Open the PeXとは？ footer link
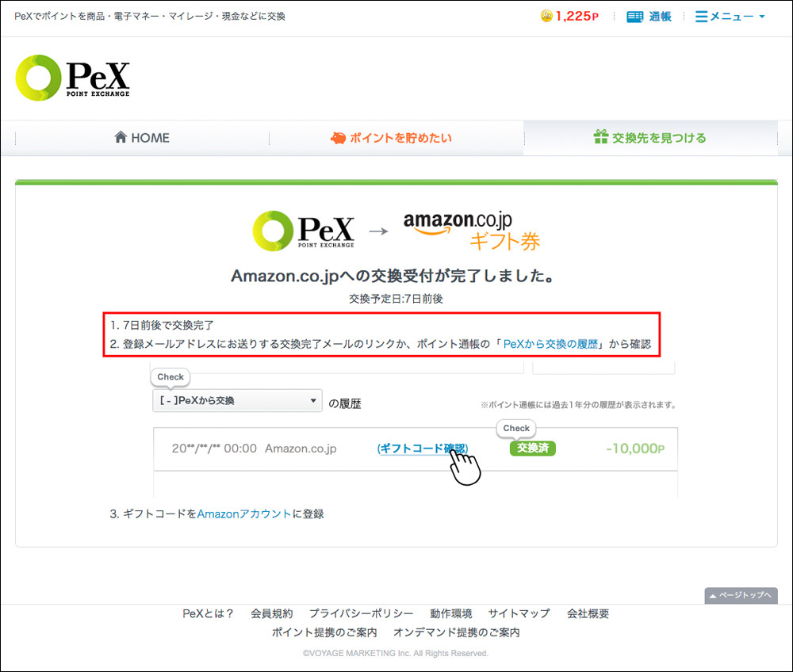The image size is (793, 672). [x=208, y=613]
